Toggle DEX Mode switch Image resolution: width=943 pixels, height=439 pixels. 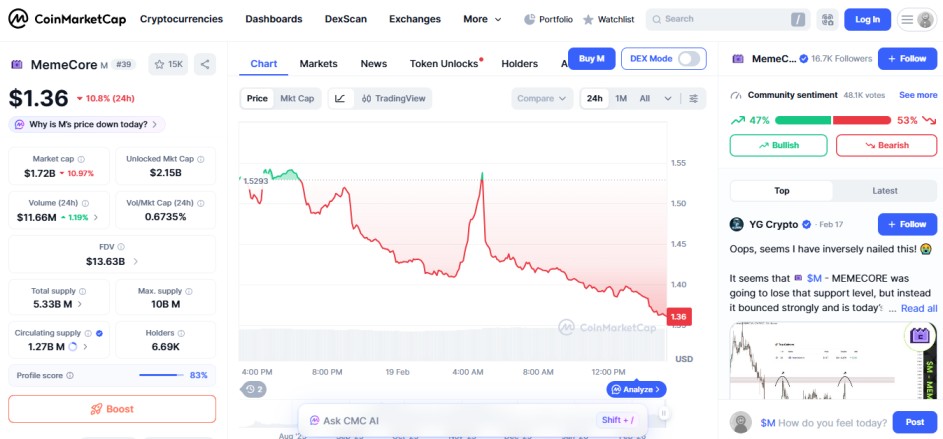(689, 58)
